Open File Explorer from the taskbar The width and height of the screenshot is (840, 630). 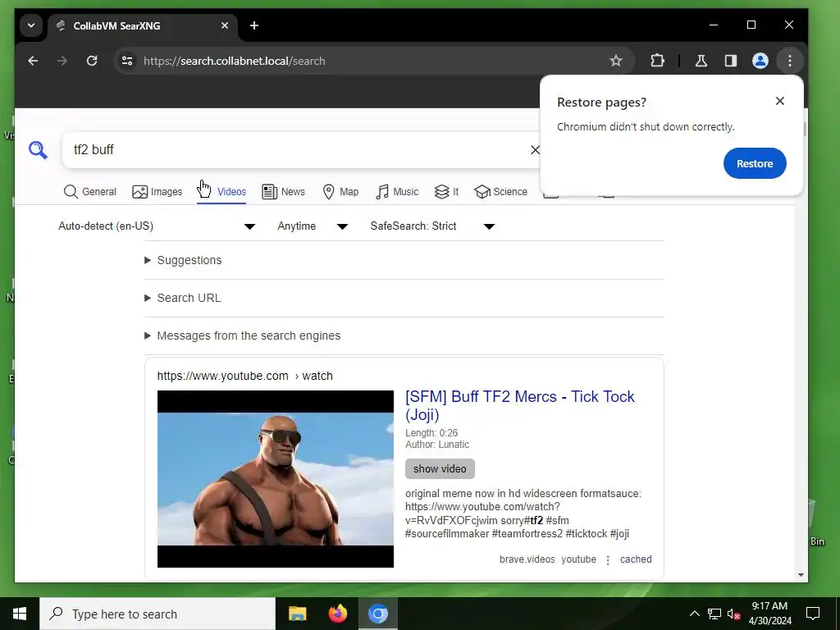click(297, 614)
